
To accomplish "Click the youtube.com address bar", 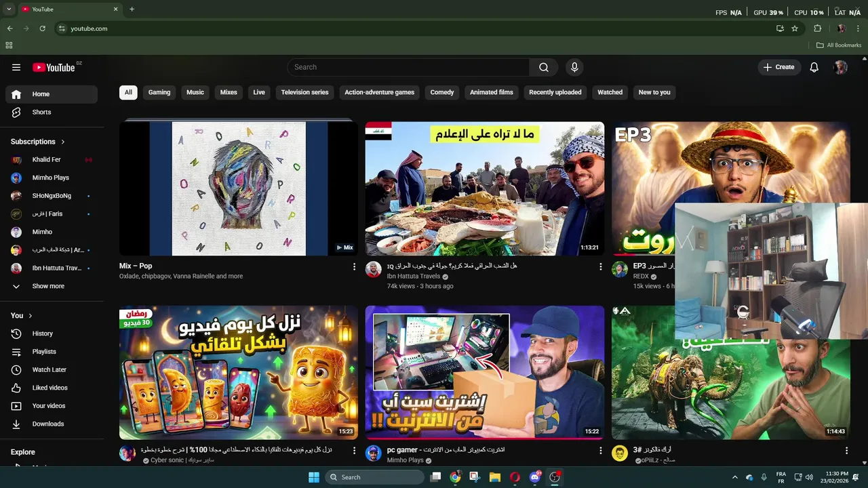I will (414, 28).
